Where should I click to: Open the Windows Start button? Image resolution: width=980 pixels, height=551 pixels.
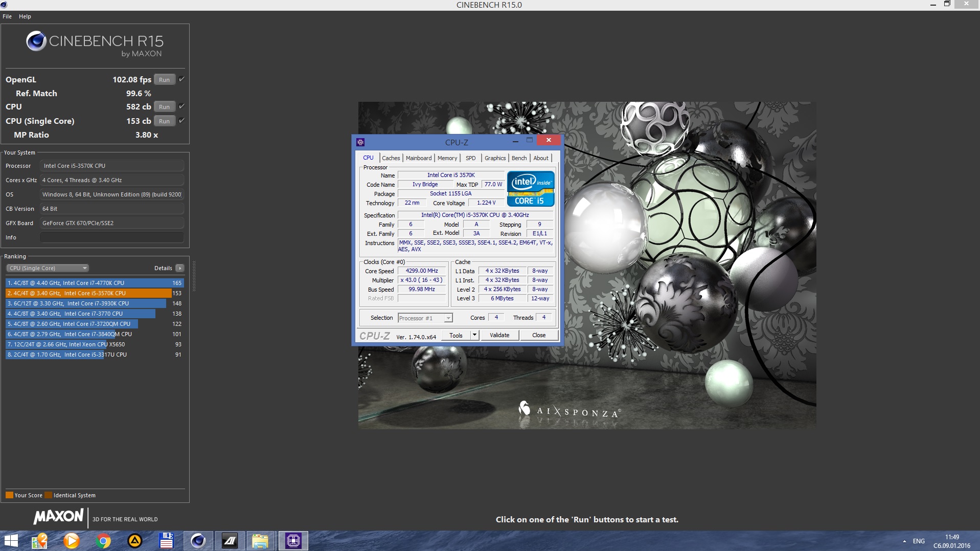click(x=11, y=541)
